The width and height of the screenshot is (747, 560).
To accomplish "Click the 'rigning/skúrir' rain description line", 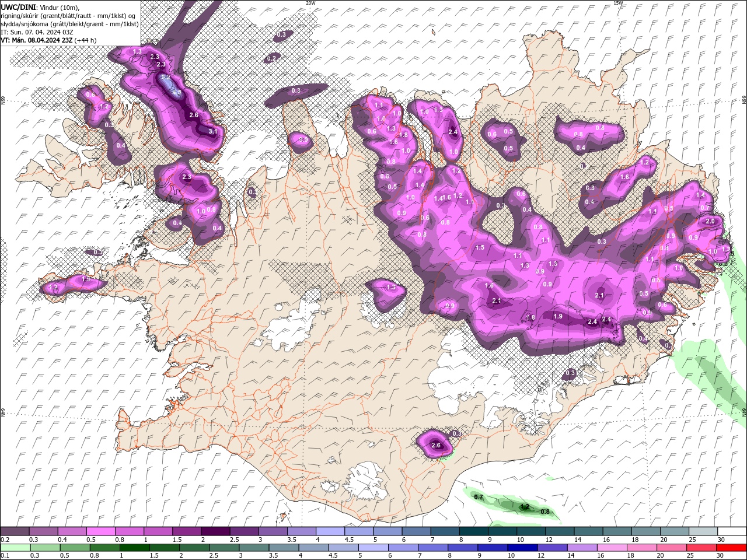I will click(69, 15).
